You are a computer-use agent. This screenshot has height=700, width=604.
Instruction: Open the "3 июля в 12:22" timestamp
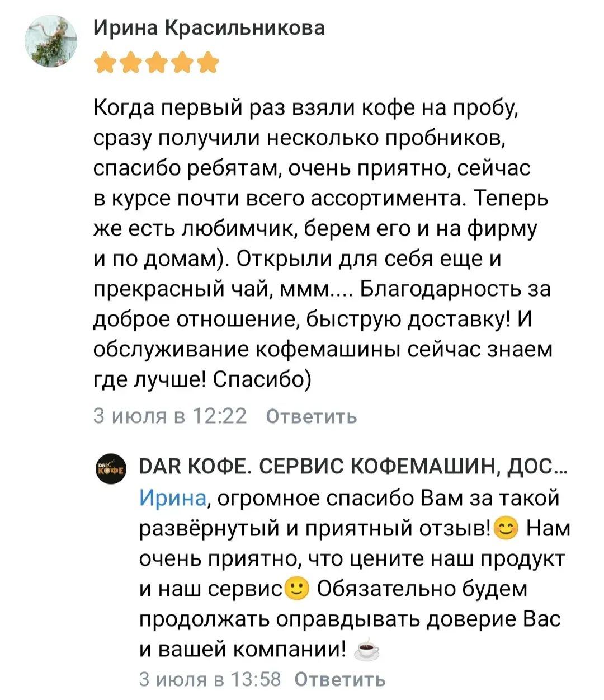coord(169,416)
